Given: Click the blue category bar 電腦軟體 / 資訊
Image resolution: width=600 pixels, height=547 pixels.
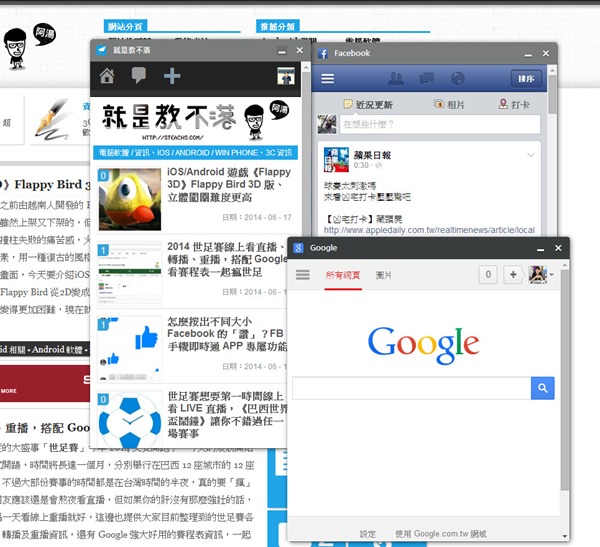Looking at the screenshot, I should tap(196, 153).
